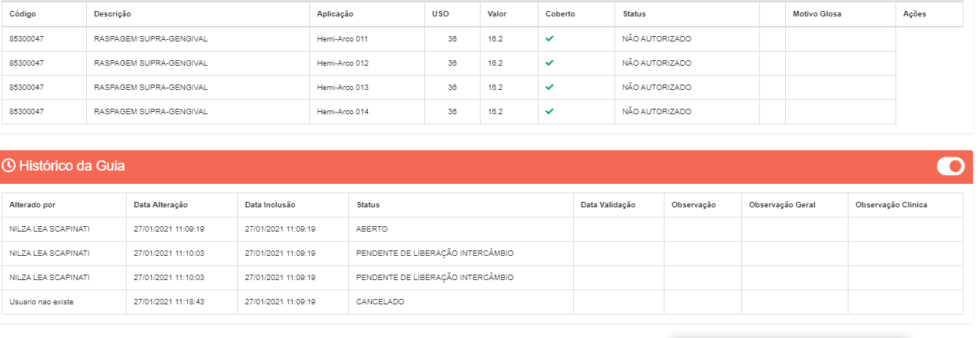Image resolution: width=980 pixels, height=338 pixels.
Task: Click the Data Alteração column header
Action: pos(160,205)
